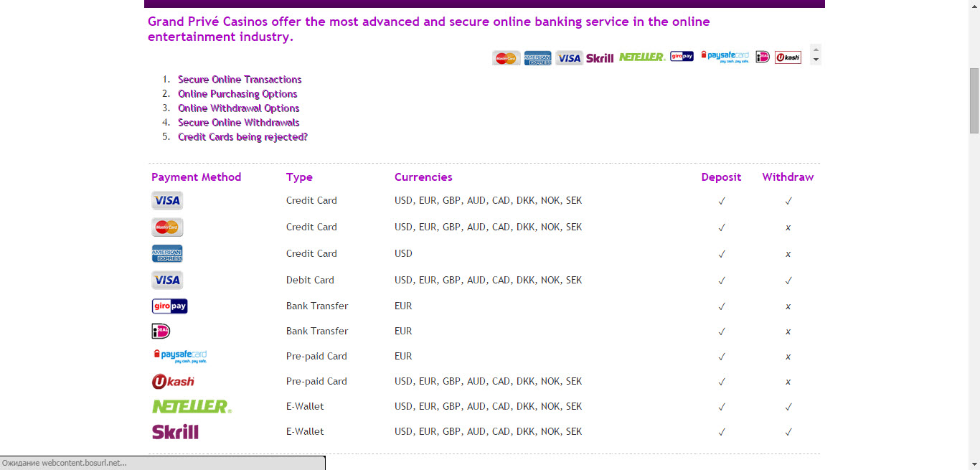
Task: Open Credit Cards being rejected link
Action: click(242, 137)
